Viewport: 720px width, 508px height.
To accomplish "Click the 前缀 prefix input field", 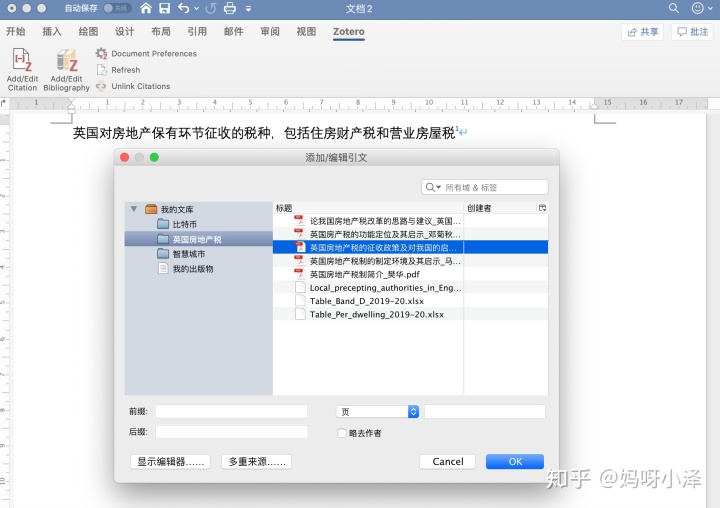I will (231, 411).
